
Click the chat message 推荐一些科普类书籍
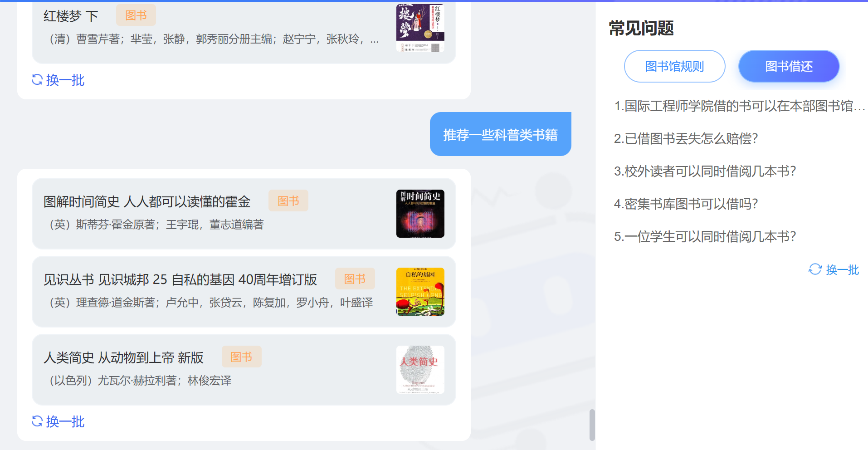(500, 135)
